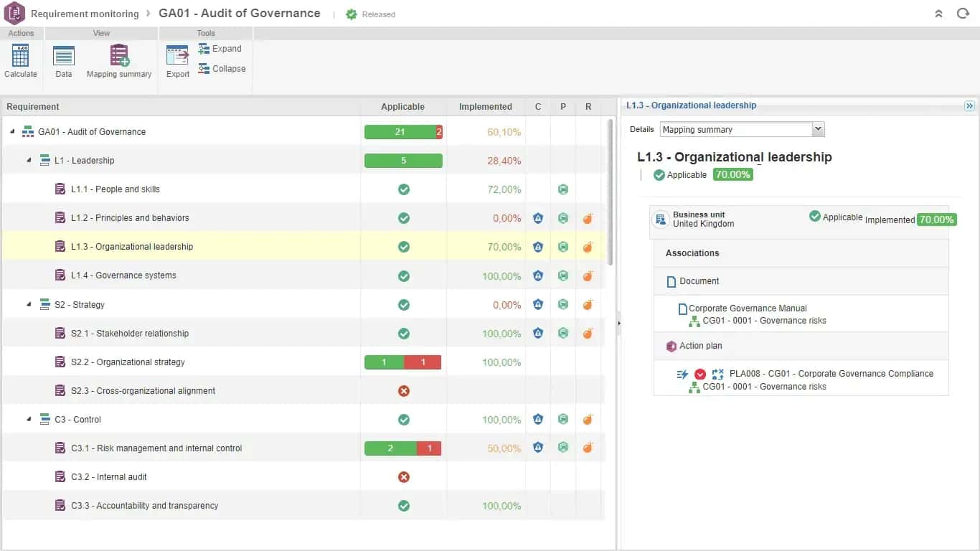Open PLA008 - CG01 - Corporate Governance Compliance
This screenshot has width=980, height=551.
pyautogui.click(x=831, y=374)
